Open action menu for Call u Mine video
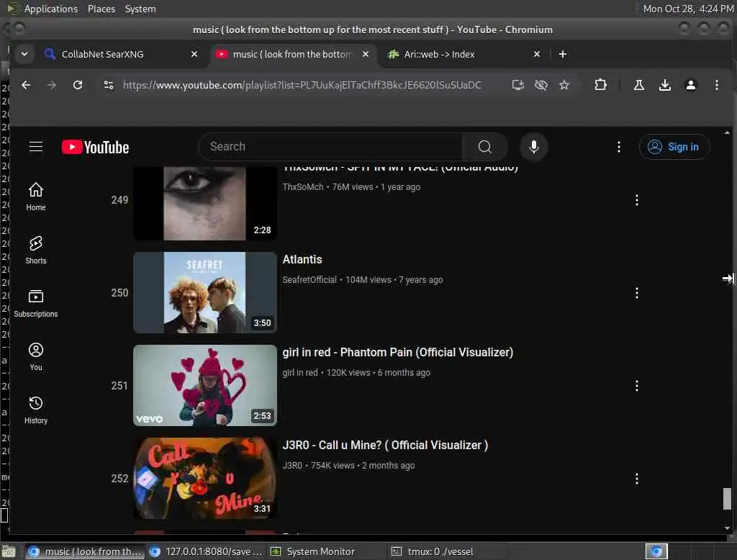The image size is (737, 560). click(636, 479)
